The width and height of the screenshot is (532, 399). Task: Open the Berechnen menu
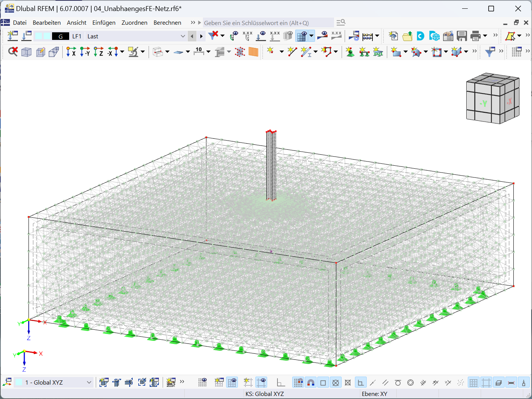[x=167, y=23]
